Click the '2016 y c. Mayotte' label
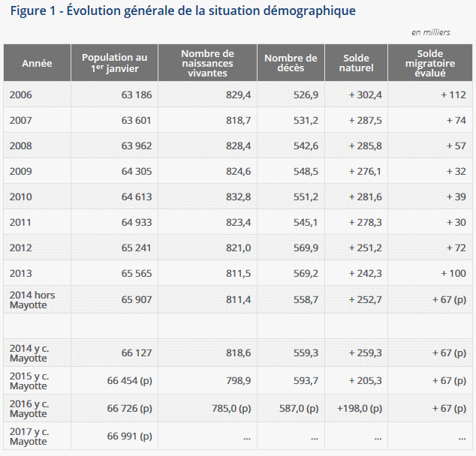 (x=29, y=409)
